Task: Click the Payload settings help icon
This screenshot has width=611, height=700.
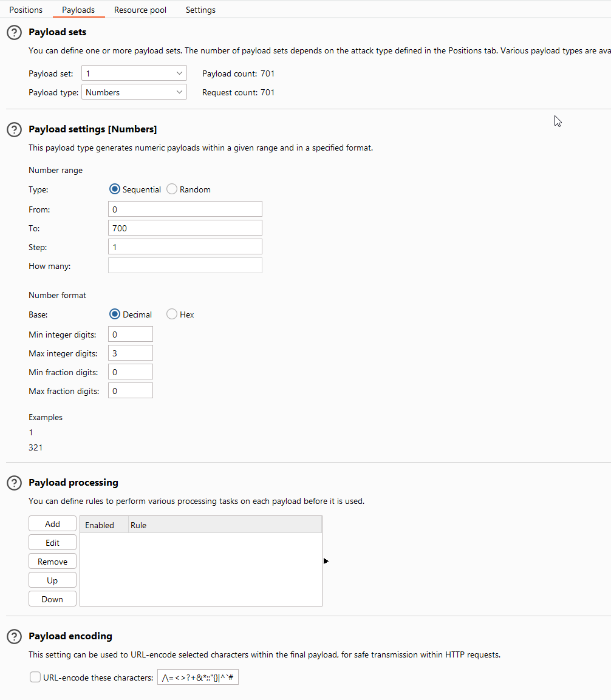Action: click(x=14, y=129)
